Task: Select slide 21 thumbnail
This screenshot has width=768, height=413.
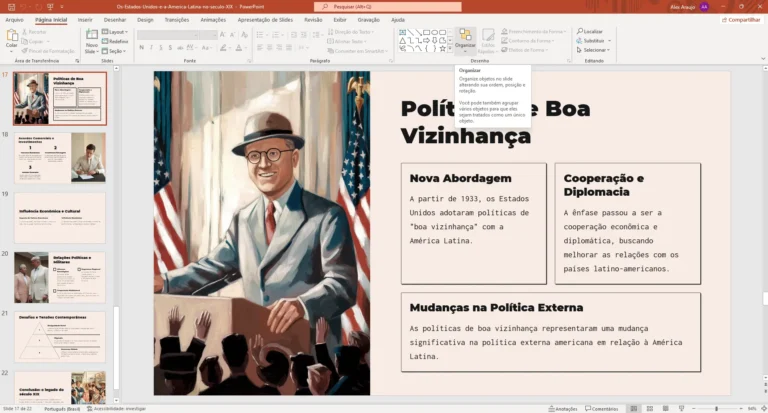Action: 60,337
